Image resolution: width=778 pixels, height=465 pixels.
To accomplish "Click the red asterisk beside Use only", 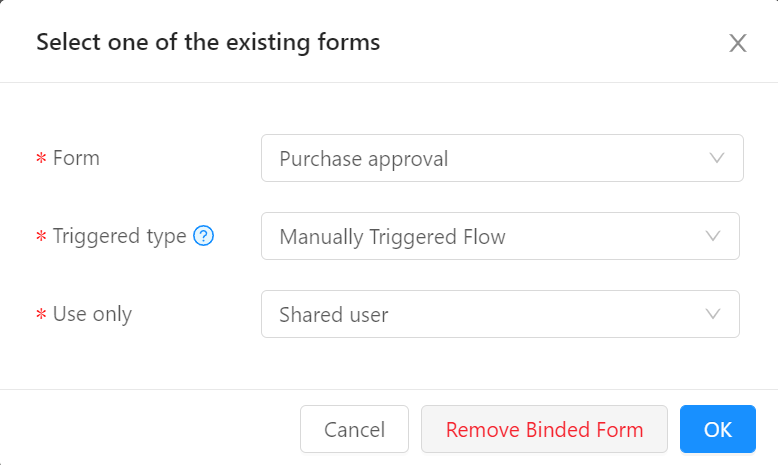I will [41, 315].
